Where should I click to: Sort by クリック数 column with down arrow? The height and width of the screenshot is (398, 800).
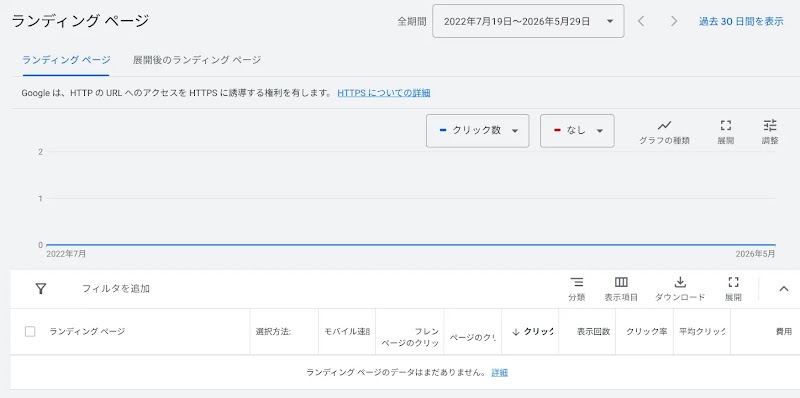pyautogui.click(x=532, y=332)
